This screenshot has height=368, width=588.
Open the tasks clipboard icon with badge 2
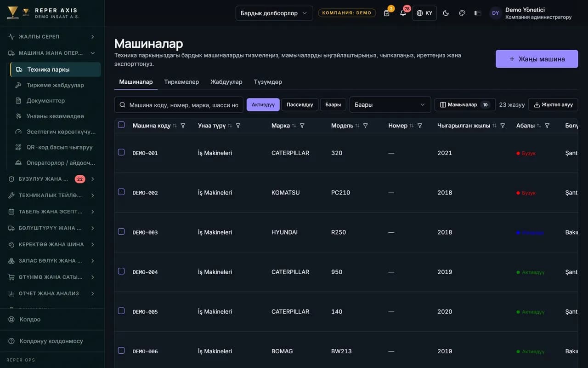click(387, 13)
